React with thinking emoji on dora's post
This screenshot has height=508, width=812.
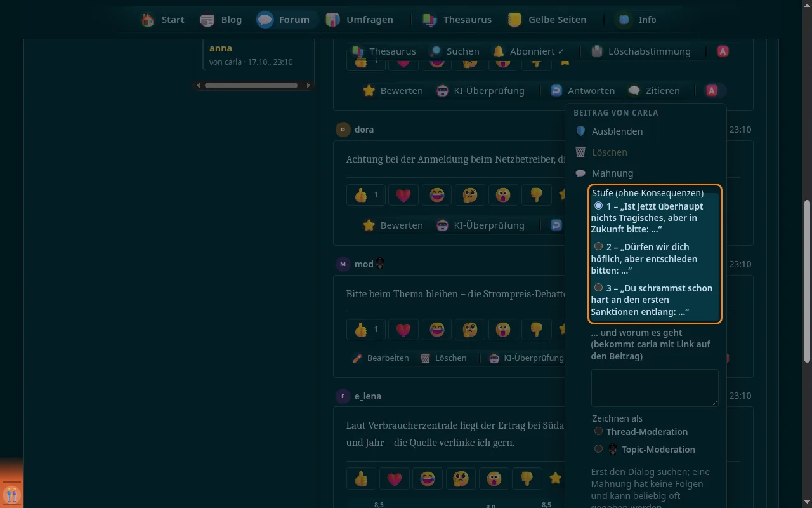click(469, 195)
